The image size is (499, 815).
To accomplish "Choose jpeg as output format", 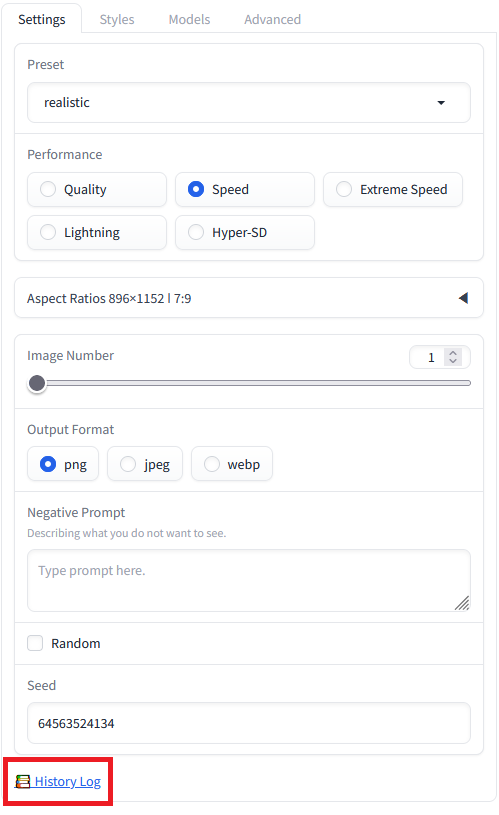I will pyautogui.click(x=145, y=464).
